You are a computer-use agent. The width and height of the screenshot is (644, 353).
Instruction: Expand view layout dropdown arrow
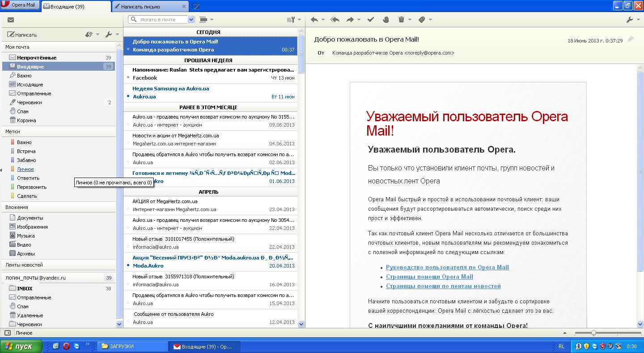pyautogui.click(x=212, y=20)
